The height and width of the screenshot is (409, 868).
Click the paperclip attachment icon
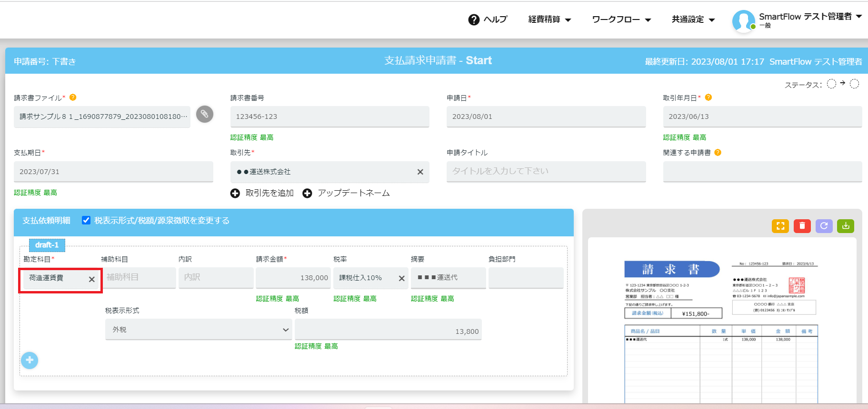click(205, 114)
